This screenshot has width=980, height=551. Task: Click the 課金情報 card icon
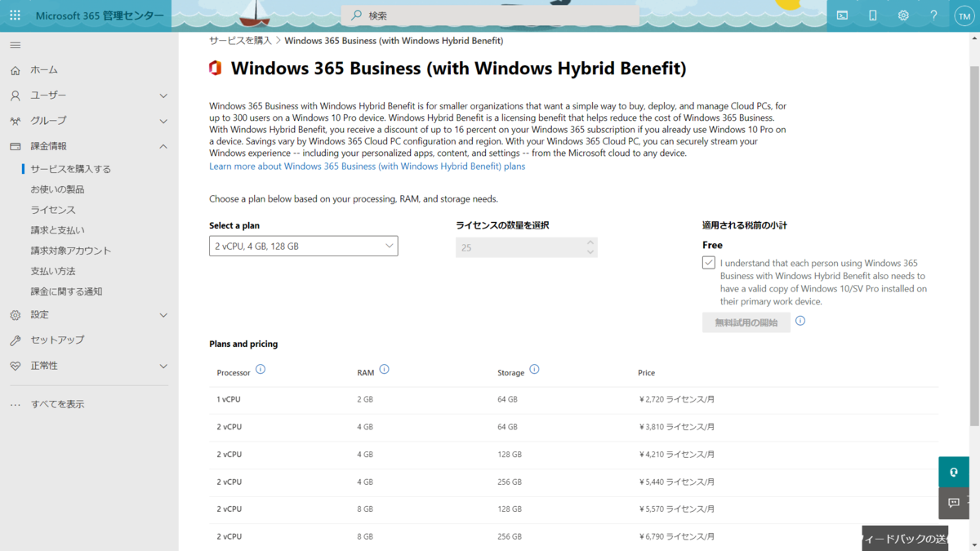(x=16, y=146)
